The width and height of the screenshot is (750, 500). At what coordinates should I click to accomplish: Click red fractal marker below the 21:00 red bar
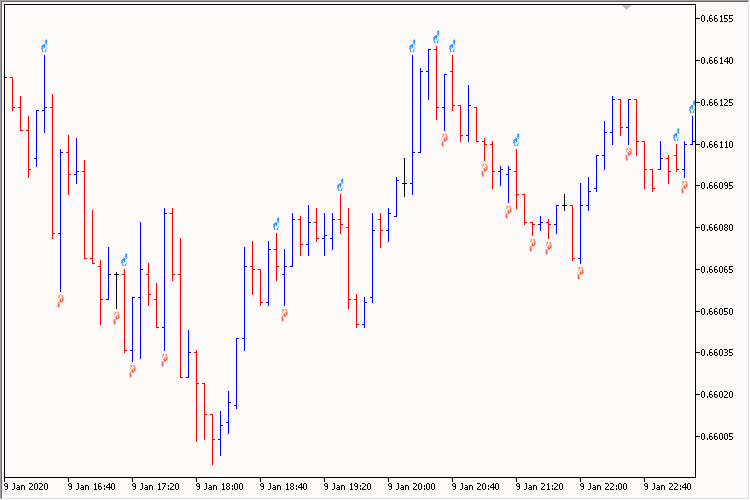[485, 170]
